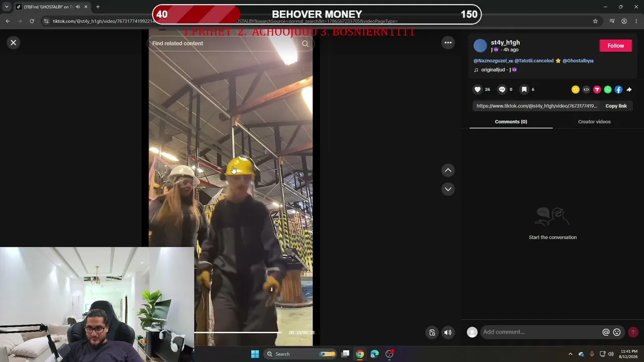The image size is (644, 362).
Task: Click the microphone icon in the system tray
Action: pyautogui.click(x=592, y=354)
